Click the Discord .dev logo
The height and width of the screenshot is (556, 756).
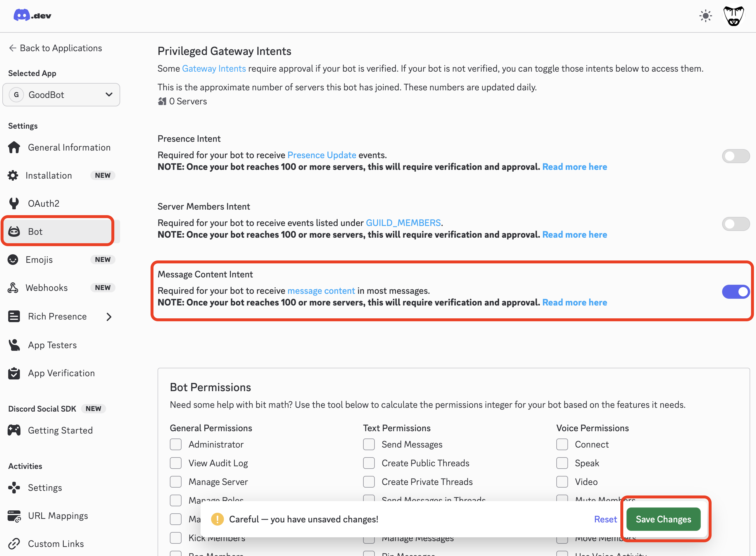click(32, 15)
